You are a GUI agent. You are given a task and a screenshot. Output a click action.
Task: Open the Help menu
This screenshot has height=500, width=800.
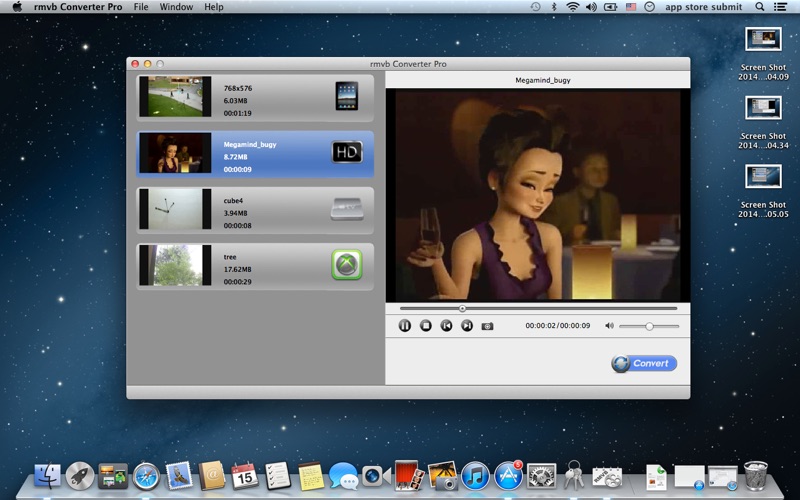214,7
